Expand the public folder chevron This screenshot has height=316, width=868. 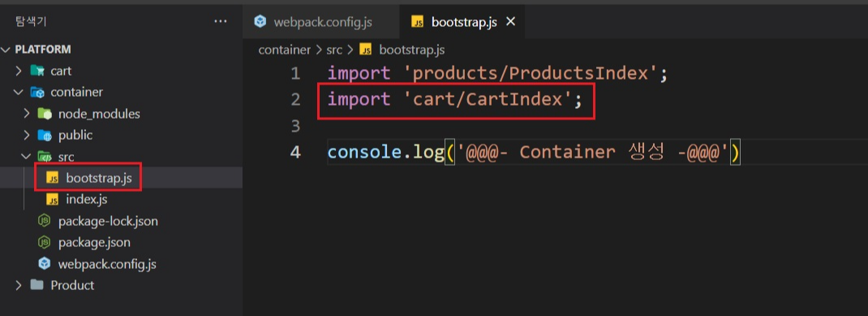[x=26, y=136]
